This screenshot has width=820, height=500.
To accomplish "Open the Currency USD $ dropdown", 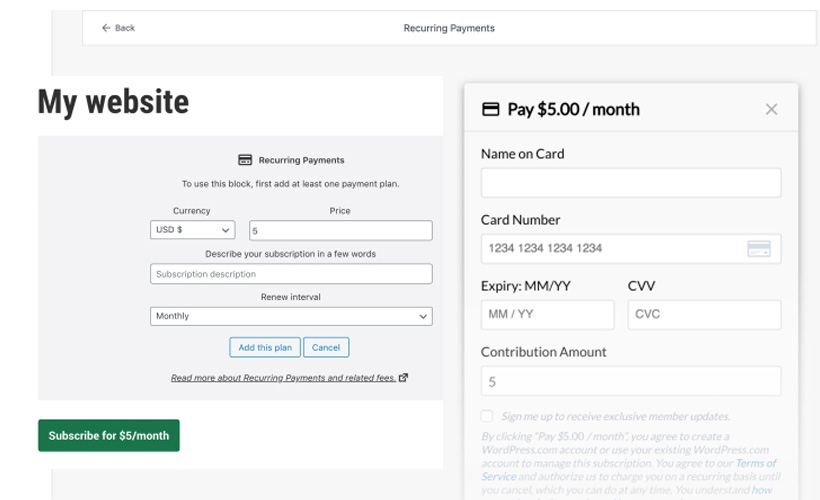I will click(x=192, y=230).
